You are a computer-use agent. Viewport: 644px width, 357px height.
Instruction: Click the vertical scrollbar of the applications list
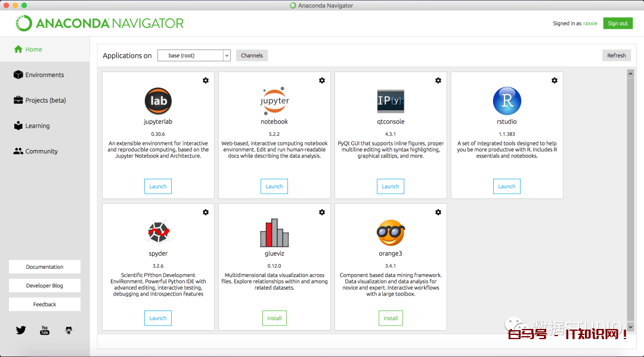tap(630, 197)
